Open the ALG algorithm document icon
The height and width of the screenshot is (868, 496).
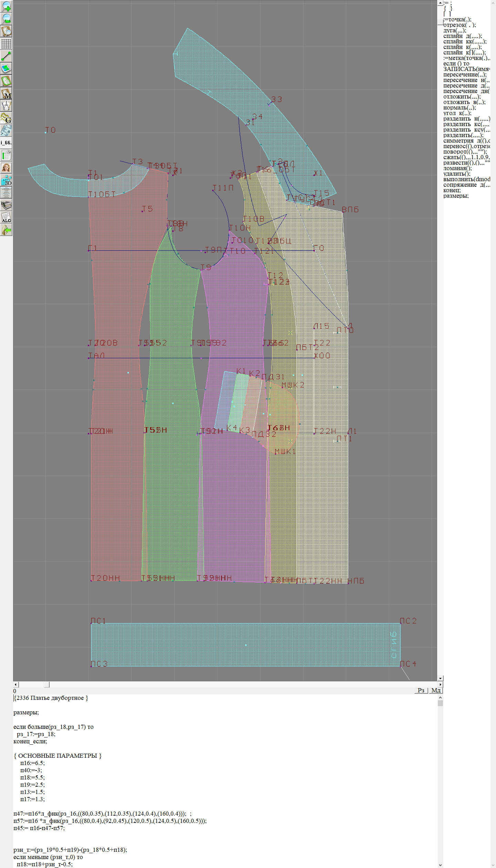[x=6, y=217]
